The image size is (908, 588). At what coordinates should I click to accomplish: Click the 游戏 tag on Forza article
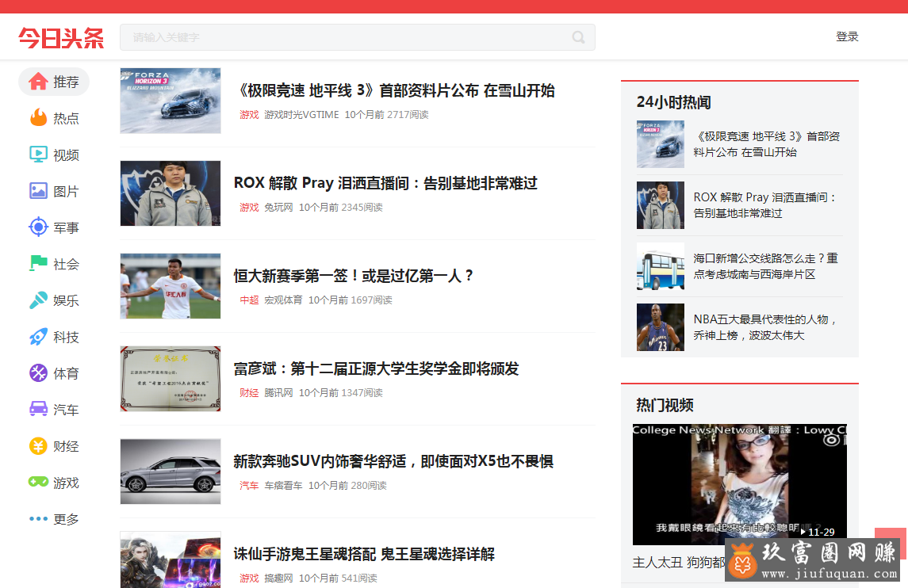(249, 115)
